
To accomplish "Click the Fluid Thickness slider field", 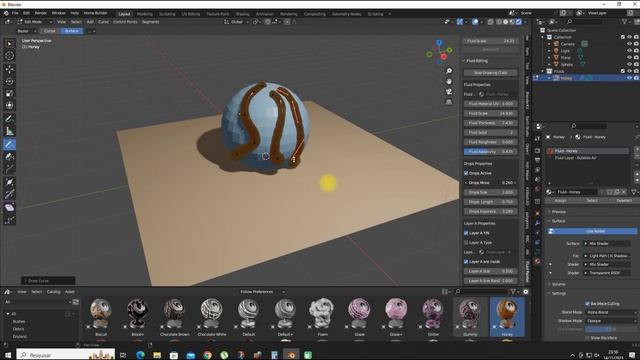I will pos(491,123).
